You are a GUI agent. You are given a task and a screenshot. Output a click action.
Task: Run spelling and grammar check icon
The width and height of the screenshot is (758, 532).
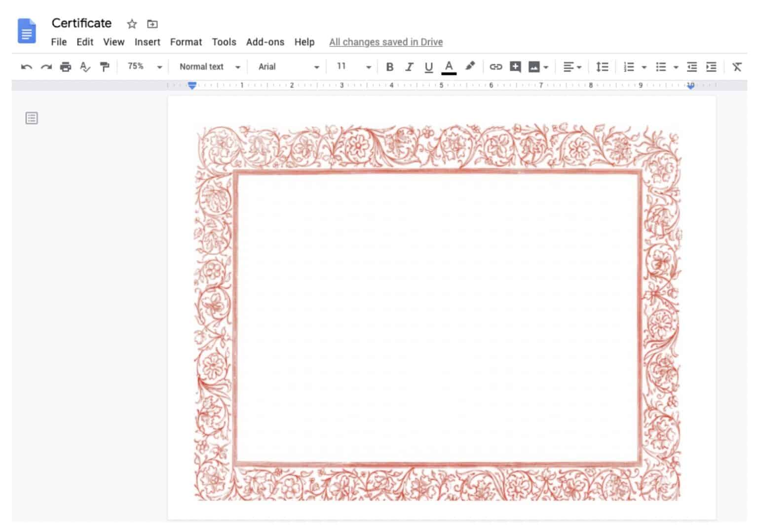coord(85,67)
